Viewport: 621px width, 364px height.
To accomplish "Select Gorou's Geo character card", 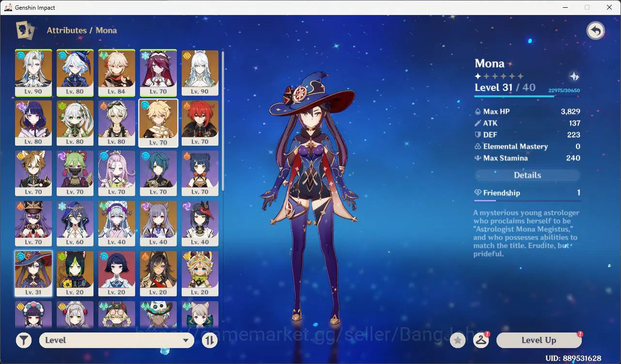I will (33, 173).
